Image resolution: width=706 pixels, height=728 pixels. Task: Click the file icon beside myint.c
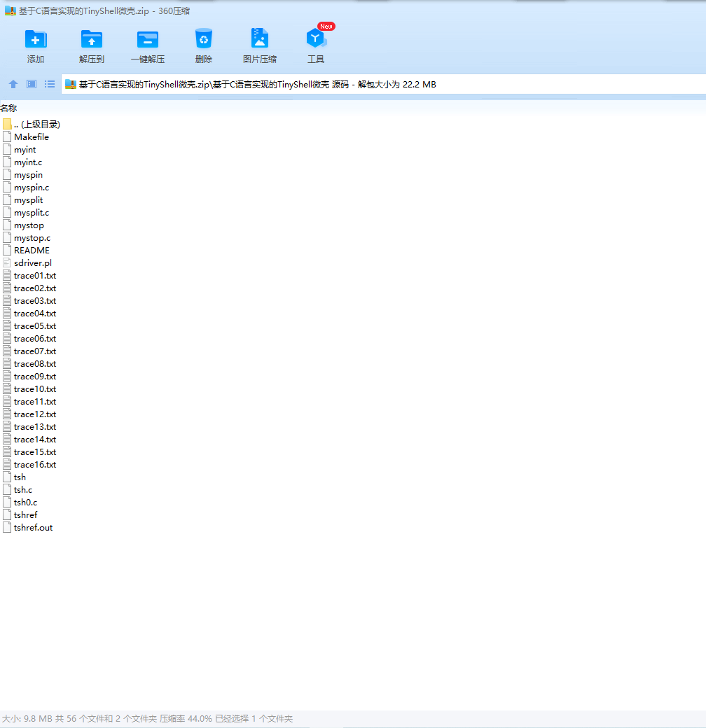[7, 162]
